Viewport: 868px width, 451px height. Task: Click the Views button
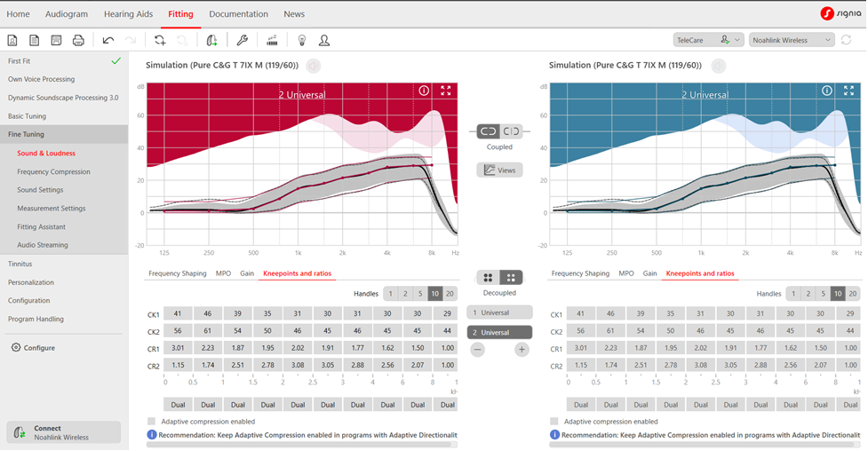(500, 170)
